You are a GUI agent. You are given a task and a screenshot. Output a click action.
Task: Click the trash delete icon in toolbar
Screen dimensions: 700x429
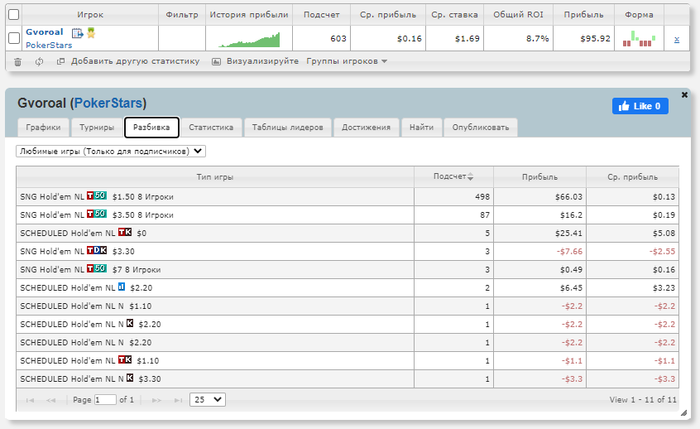[18, 62]
